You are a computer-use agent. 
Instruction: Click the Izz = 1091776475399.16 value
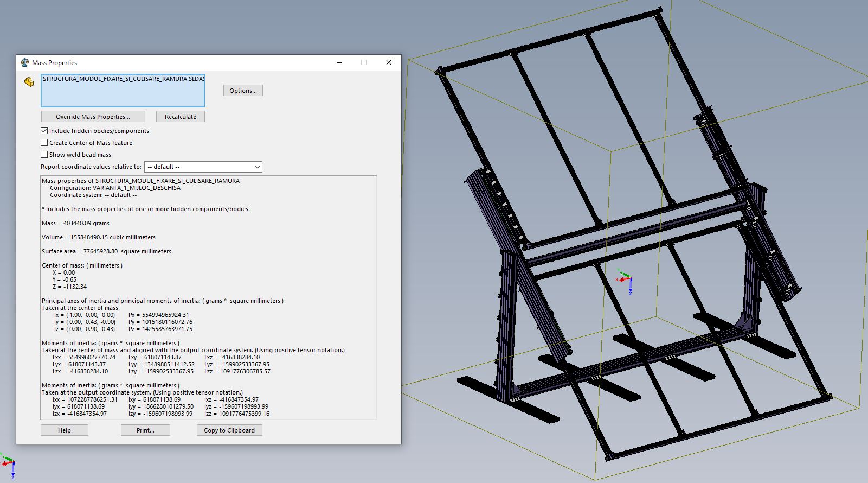pyautogui.click(x=237, y=414)
